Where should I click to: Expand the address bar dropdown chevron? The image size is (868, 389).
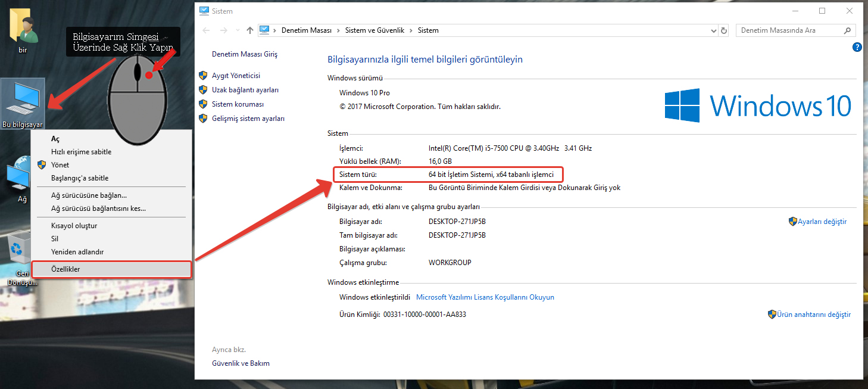713,30
